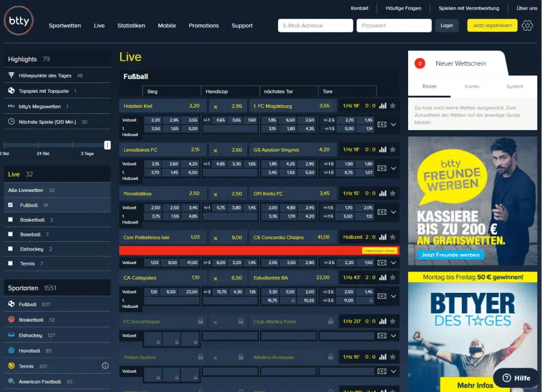
Task: Click the Hilfe question mark icon
Action: pyautogui.click(x=507, y=378)
